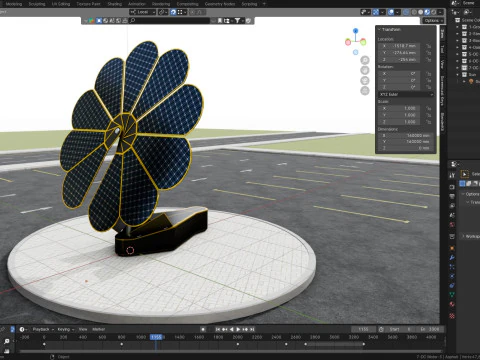
Task: Click the filter funnel icon in floating toolbar
Action: point(238,21)
